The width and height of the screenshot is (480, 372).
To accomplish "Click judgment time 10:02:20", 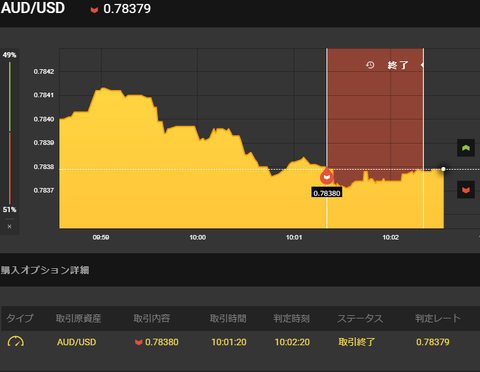I will click(x=292, y=342).
